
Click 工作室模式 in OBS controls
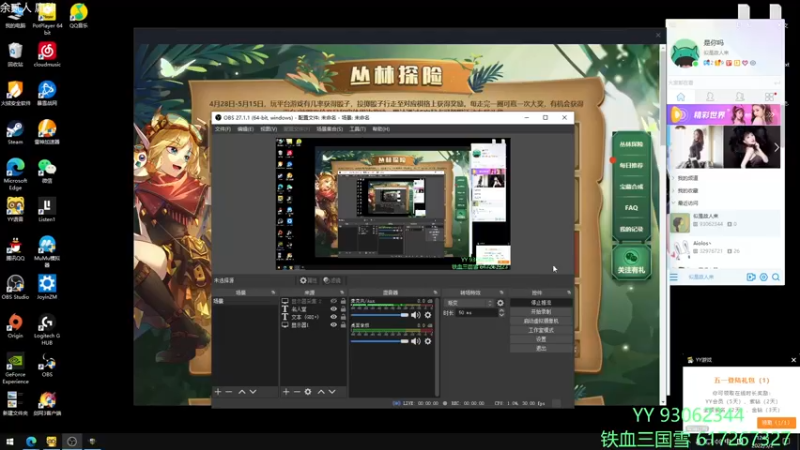pos(541,330)
